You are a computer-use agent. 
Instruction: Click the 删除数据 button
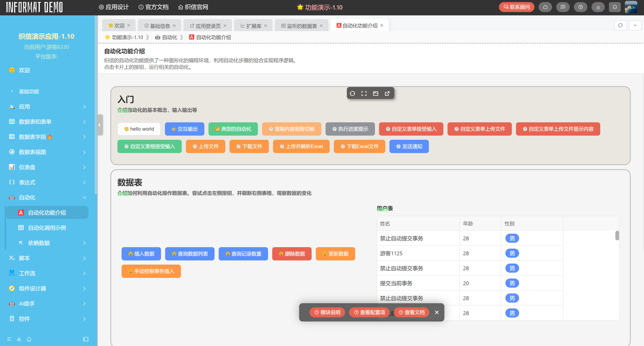click(292, 254)
